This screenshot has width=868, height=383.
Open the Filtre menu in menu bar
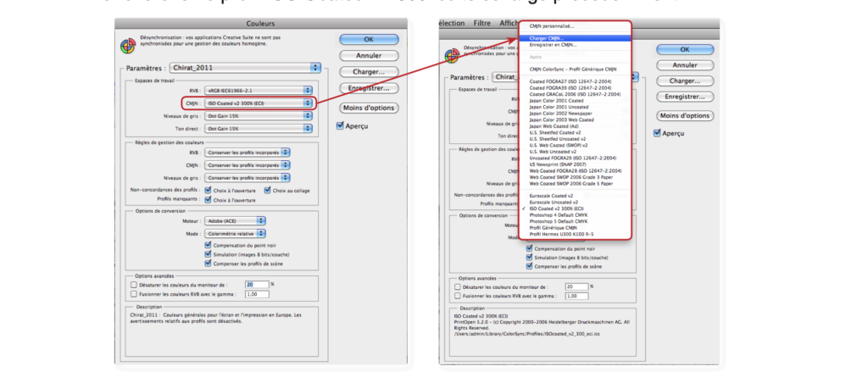pos(482,24)
